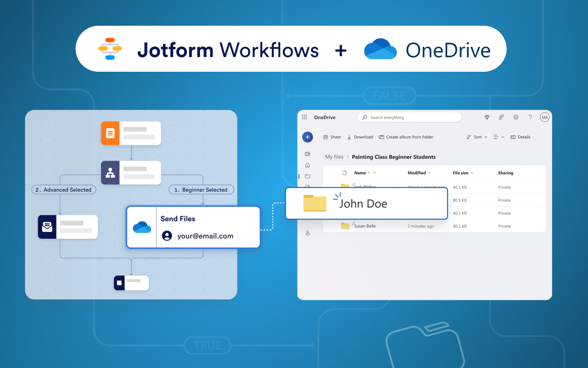Click Download in the toolbar
The image size is (588, 368).
coord(360,137)
